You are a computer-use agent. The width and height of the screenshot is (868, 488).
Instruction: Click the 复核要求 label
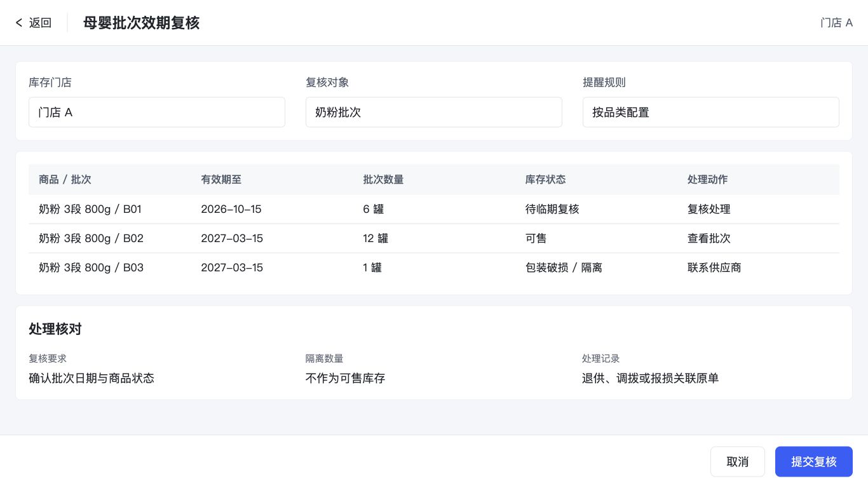coord(48,359)
